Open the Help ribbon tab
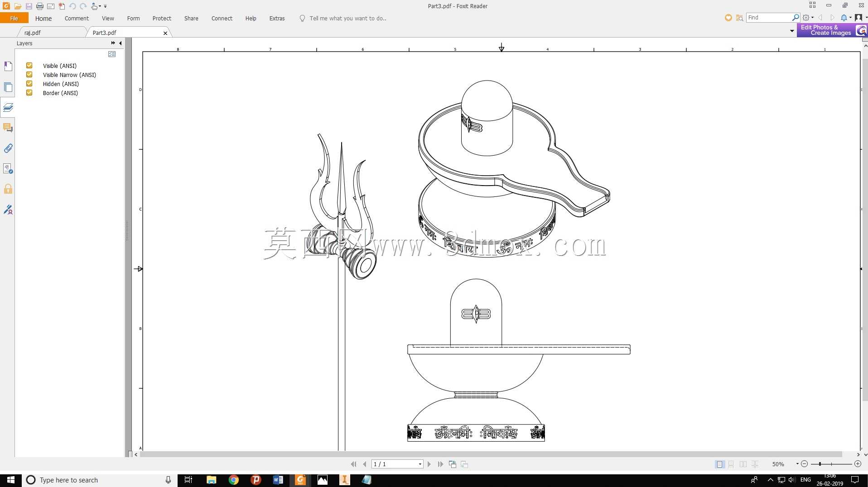The image size is (868, 487). [x=251, y=19]
